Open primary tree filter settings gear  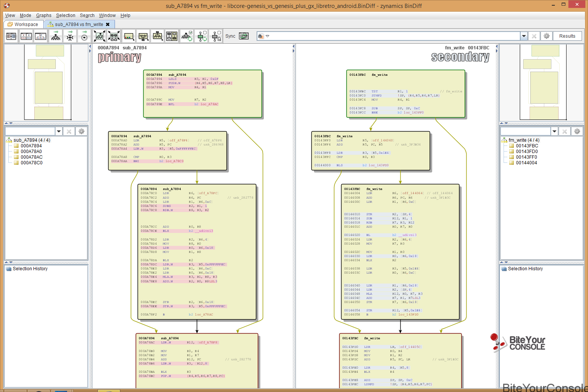81,131
